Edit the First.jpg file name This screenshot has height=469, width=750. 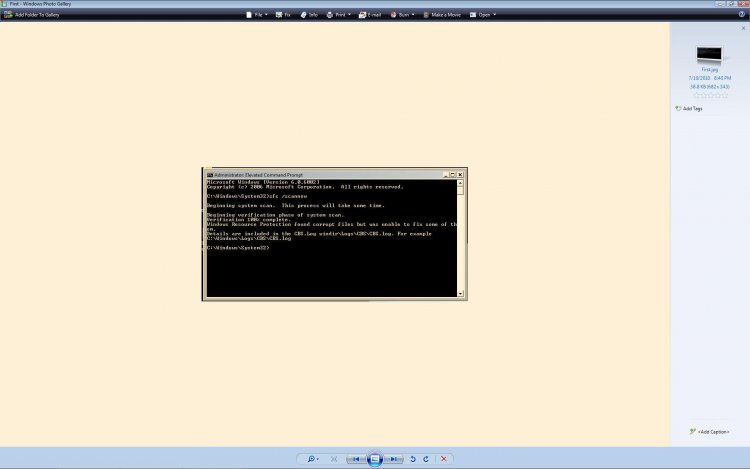(709, 70)
